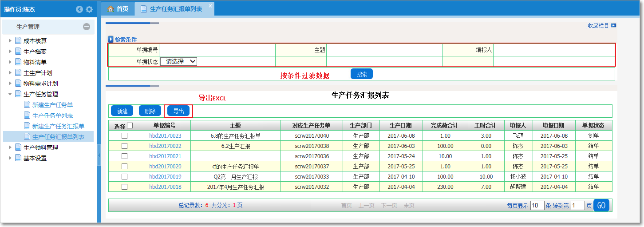Click the 转到第 page number input

pos(578,205)
